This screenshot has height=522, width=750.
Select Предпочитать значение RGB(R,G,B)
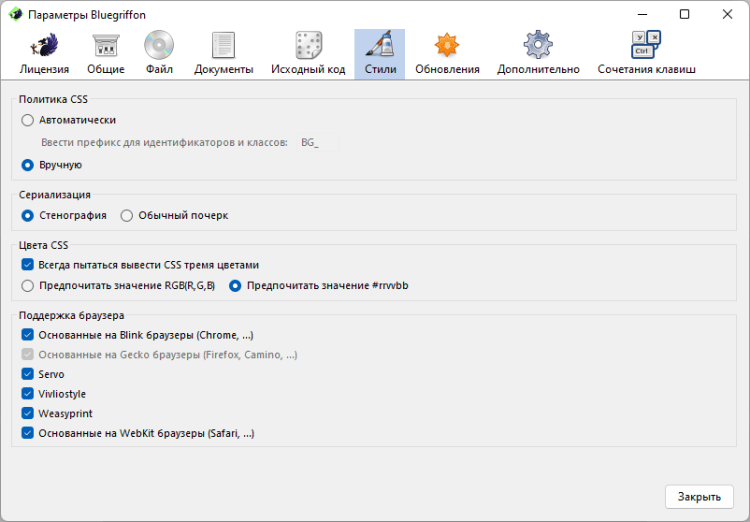click(x=27, y=286)
